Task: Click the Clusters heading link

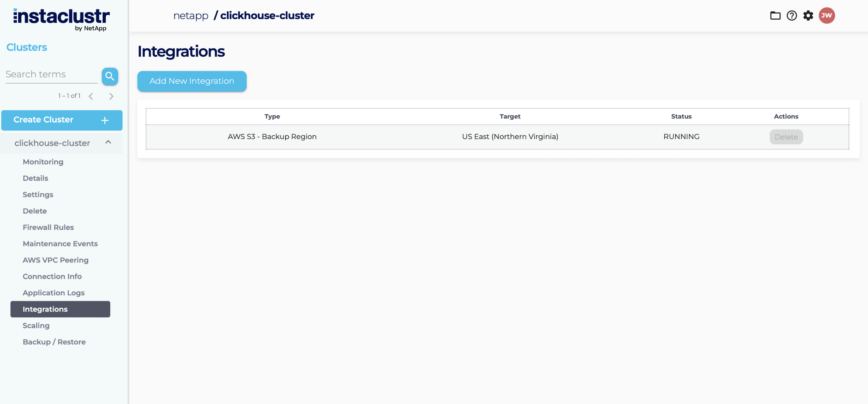Action: click(x=27, y=47)
